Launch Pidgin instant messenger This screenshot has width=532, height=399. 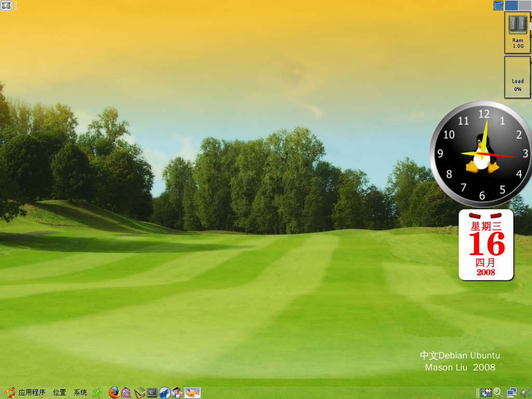[127, 393]
